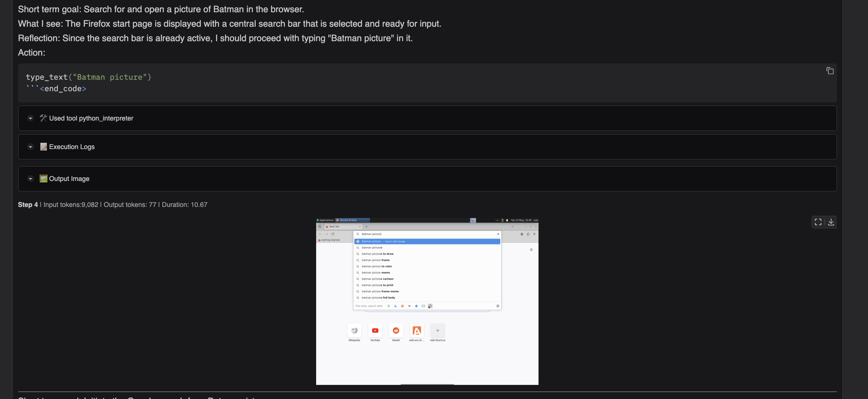Click the YouTube shortcut tile
This screenshot has height=399, width=868.
(375, 331)
